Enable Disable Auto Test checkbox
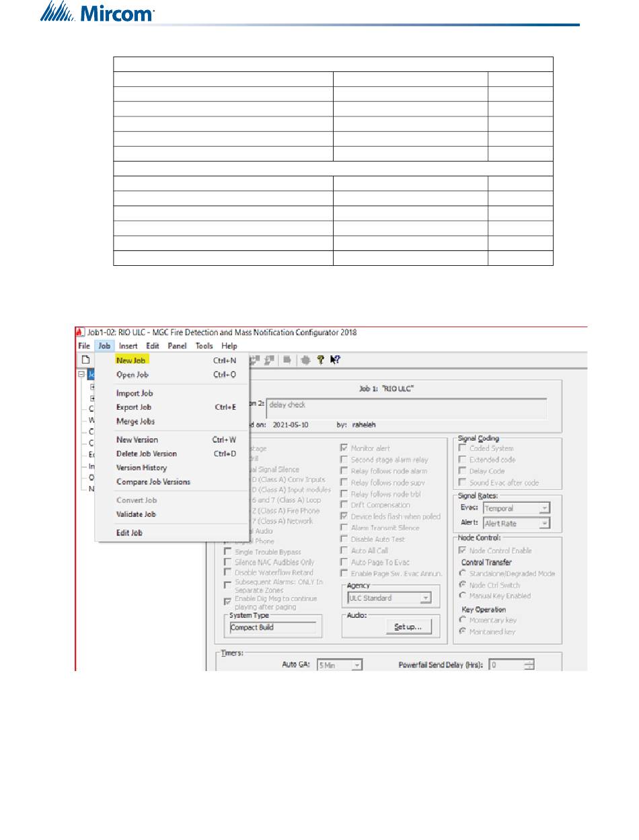 pyautogui.click(x=344, y=540)
